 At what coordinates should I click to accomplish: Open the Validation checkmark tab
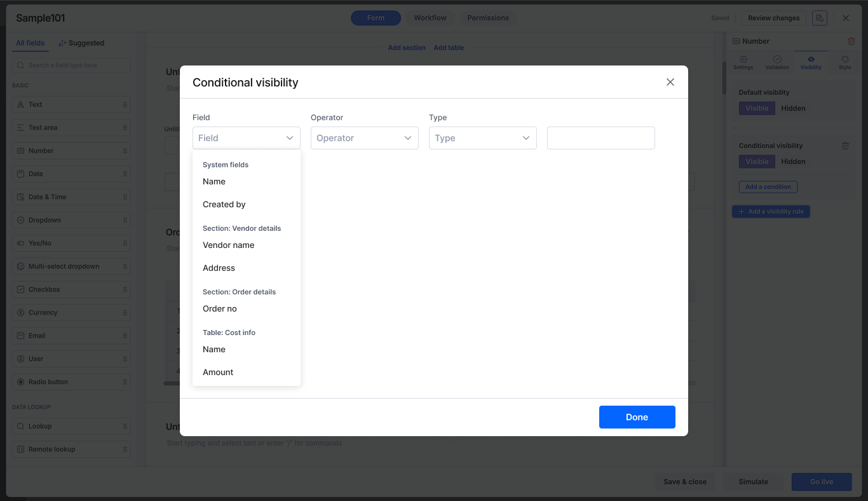(x=777, y=59)
